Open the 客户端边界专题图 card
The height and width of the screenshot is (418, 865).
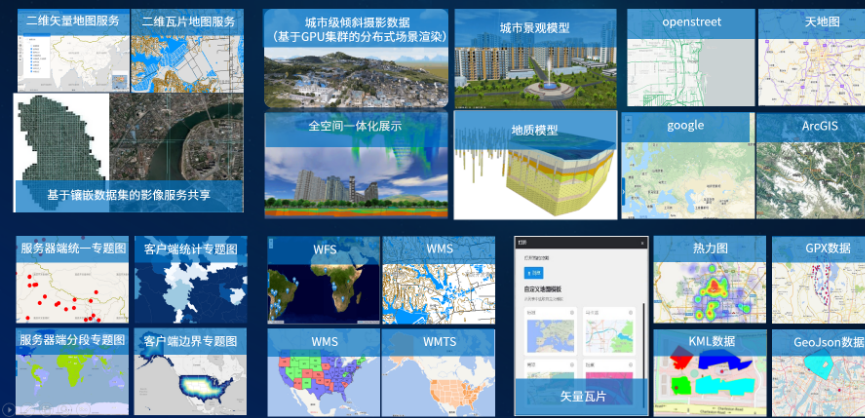[x=191, y=371]
